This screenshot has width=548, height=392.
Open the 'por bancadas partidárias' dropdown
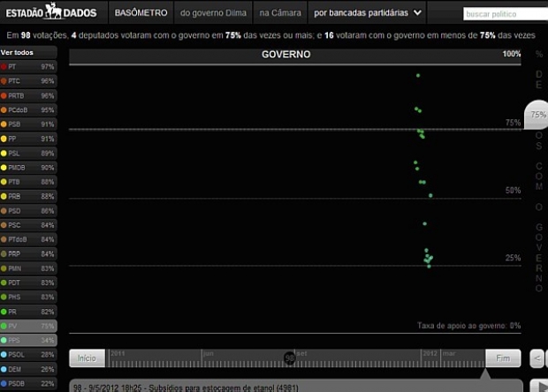pos(368,13)
